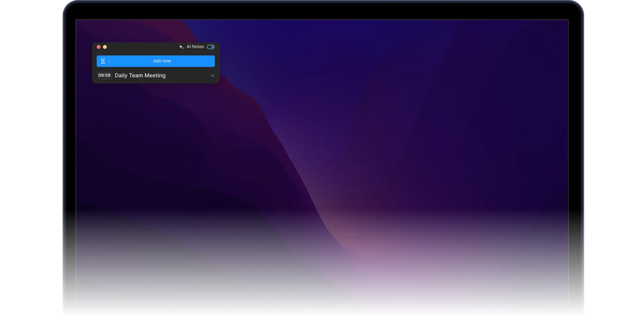This screenshot has width=644, height=328.
Task: Minimize the widget using yellow dot
Action: (x=105, y=47)
